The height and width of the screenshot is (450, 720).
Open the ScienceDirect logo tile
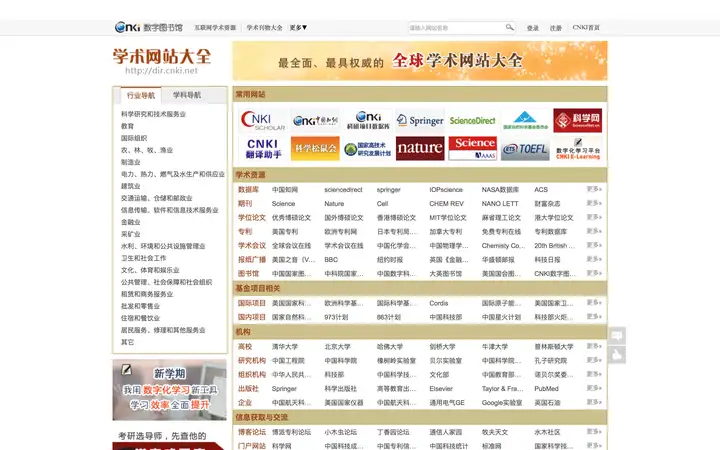472,120
